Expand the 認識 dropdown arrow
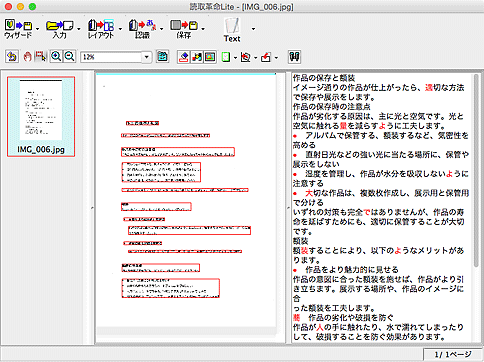 click(162, 29)
